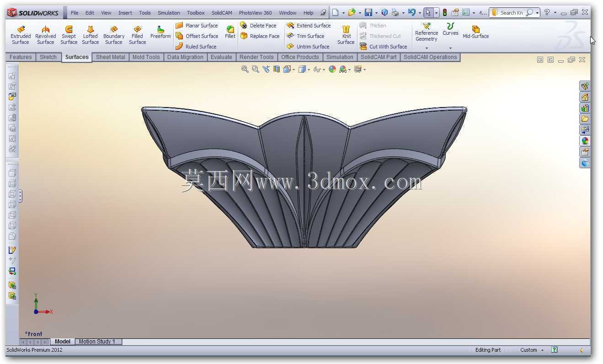
Task: Open the Design Library task pane icon
Action: click(585, 108)
